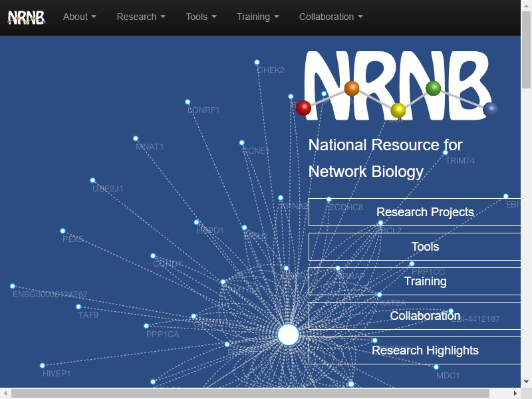
Task: Select the UBE2J1 gene label
Action: pos(108,189)
